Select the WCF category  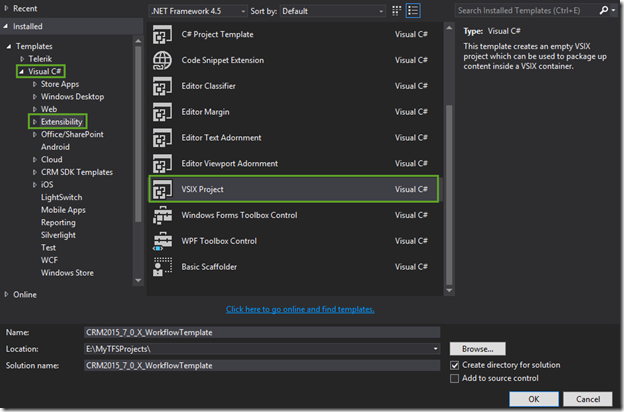click(x=49, y=260)
